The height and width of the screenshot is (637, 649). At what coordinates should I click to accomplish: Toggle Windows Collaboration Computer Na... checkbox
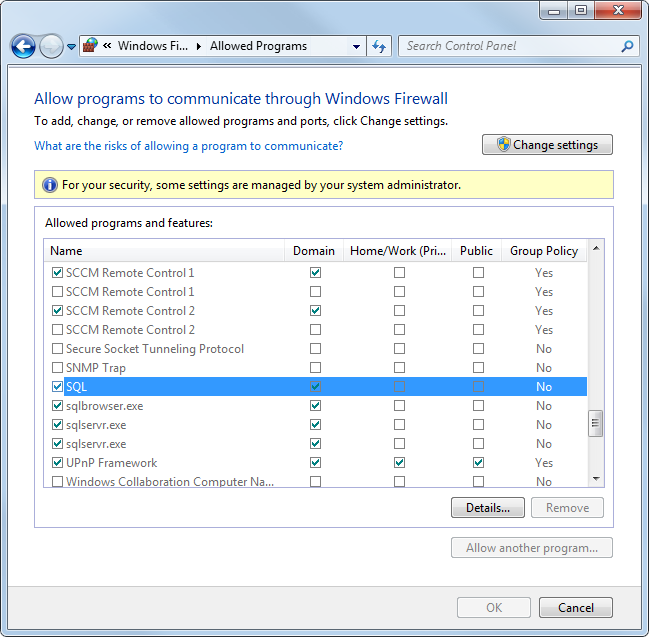tap(57, 482)
